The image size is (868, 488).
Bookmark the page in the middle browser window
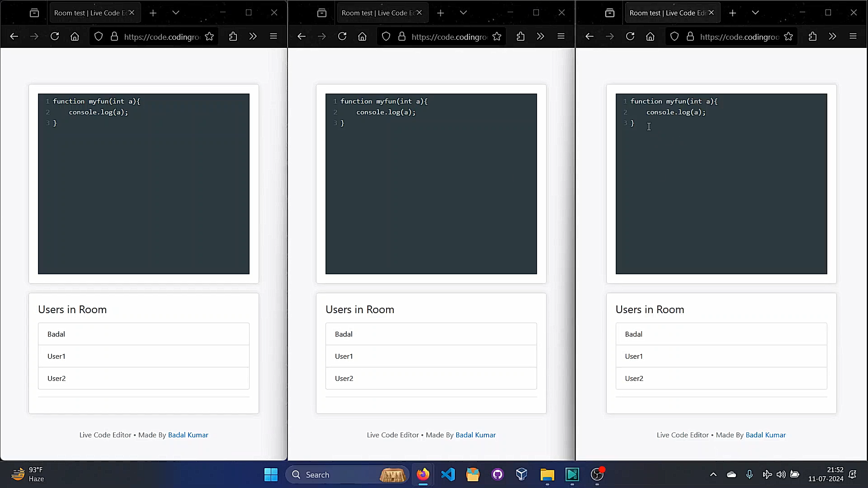click(497, 37)
